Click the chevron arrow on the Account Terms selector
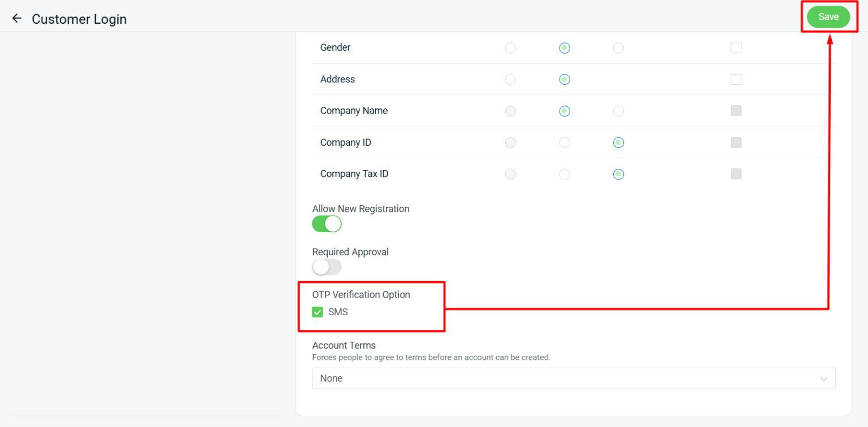 coord(823,378)
